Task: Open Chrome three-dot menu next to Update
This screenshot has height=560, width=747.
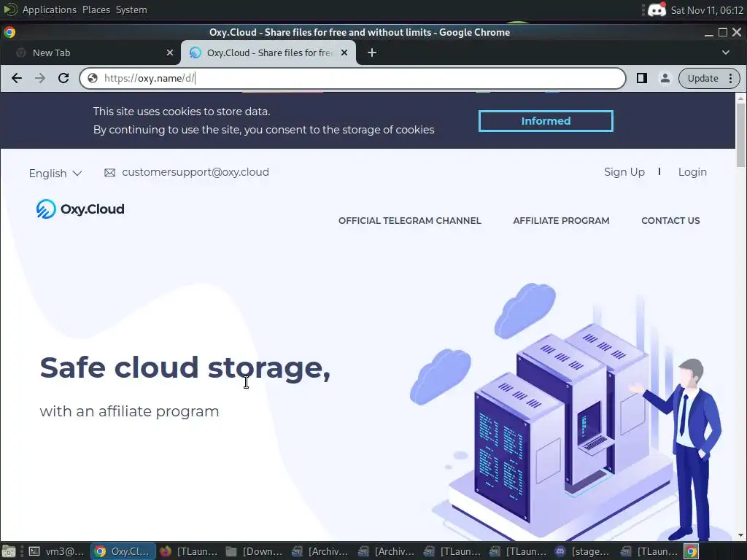Action: pyautogui.click(x=730, y=78)
